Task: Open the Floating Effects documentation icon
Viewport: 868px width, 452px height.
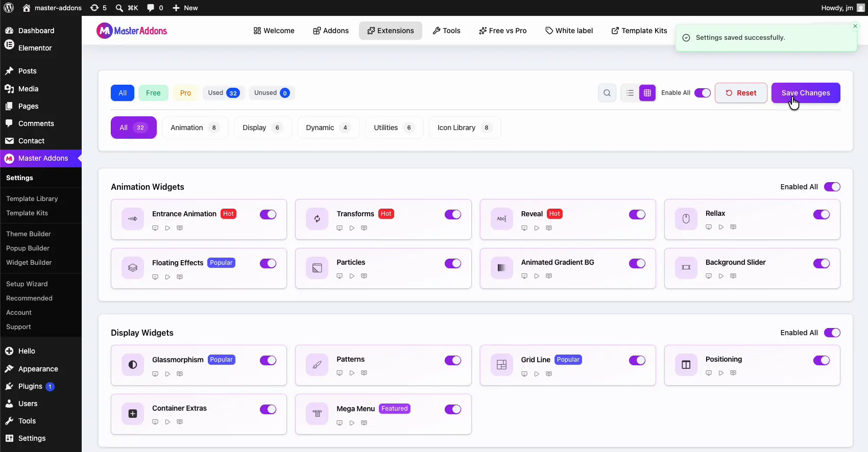Action: tap(180, 277)
